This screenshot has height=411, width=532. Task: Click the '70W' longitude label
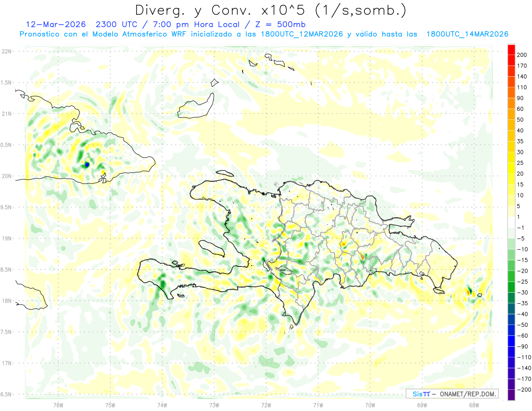370,405
